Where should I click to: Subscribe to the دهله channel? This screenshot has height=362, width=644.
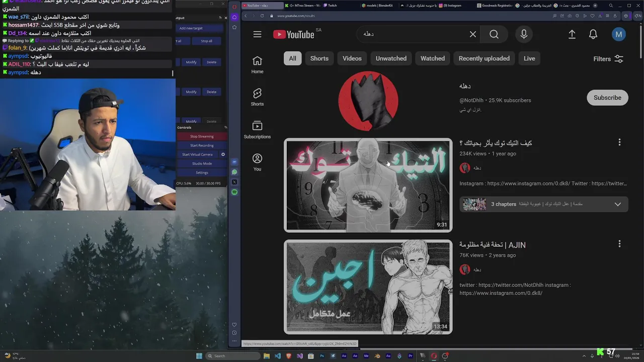point(607,98)
